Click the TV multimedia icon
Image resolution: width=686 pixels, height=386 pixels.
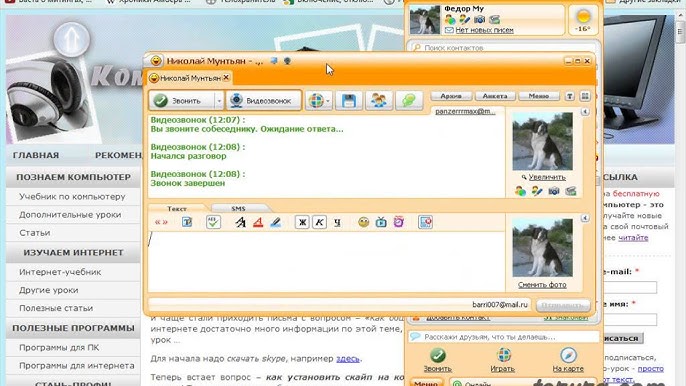coord(381,222)
